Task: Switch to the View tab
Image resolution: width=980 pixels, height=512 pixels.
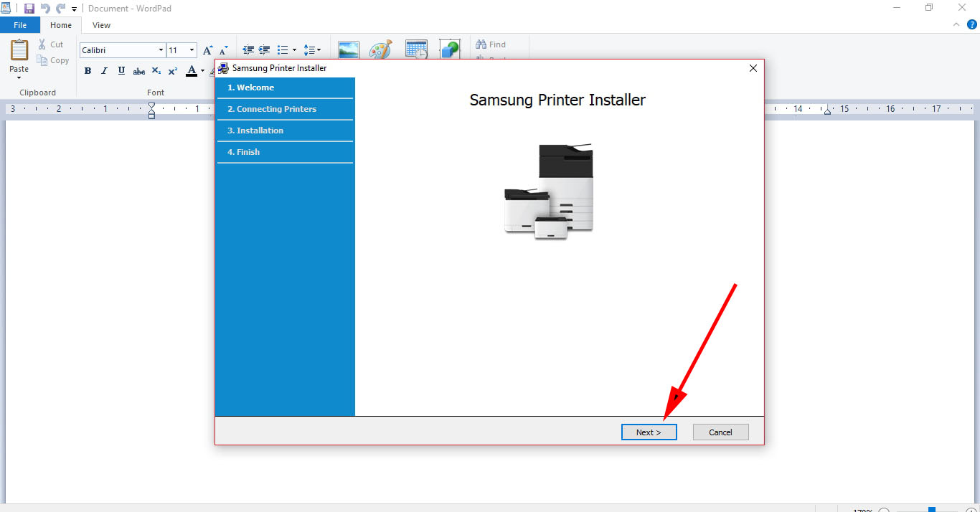Action: click(x=101, y=24)
